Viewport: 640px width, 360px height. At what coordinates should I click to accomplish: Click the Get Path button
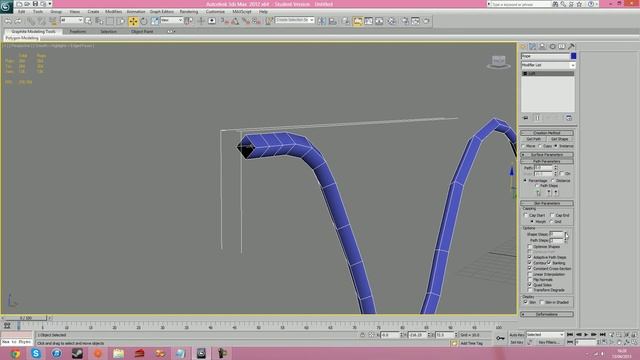tap(533, 139)
